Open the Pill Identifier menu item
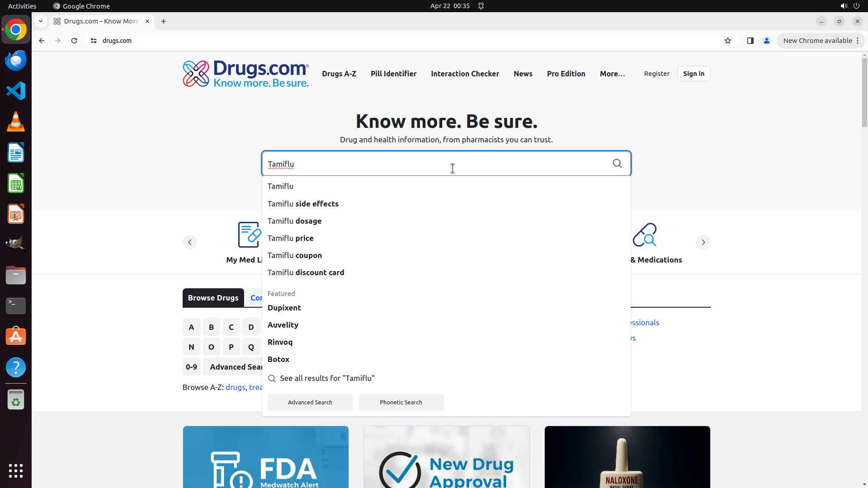The height and width of the screenshot is (488, 868). (393, 74)
